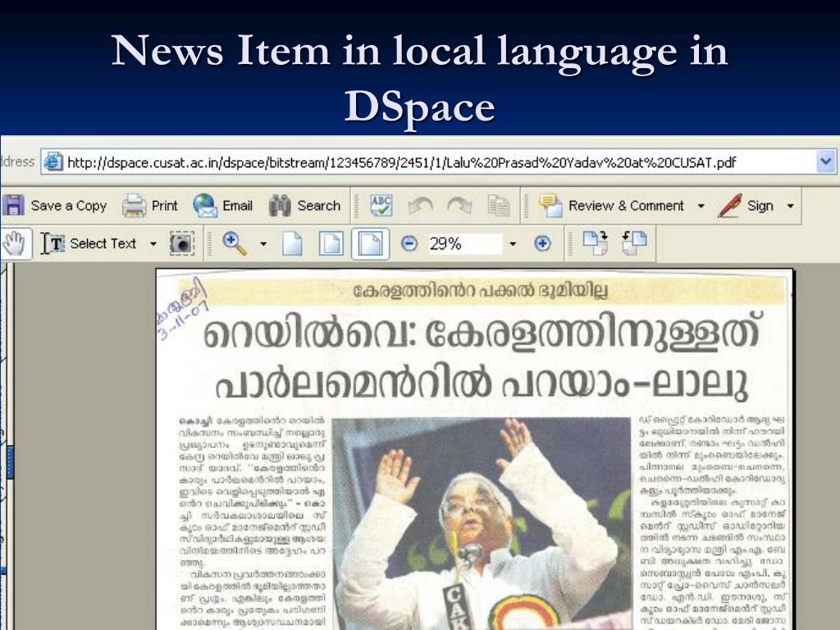Click the yellow highlighted news subheading
This screenshot has width=840, height=630.
481,291
